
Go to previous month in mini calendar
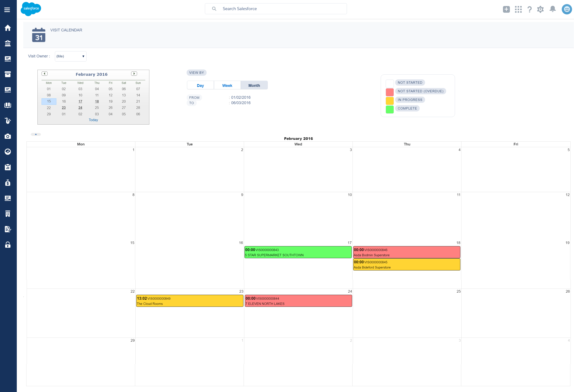(x=45, y=74)
